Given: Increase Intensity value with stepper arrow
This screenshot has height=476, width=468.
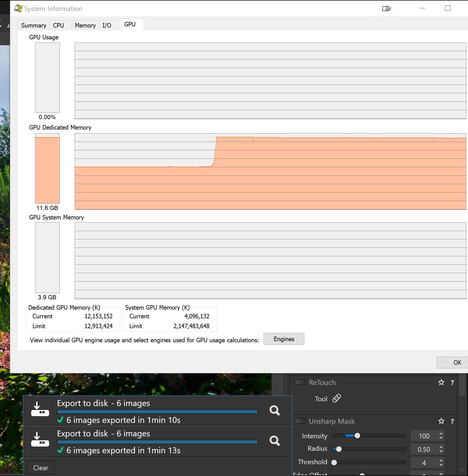Looking at the screenshot, I should click(441, 434).
